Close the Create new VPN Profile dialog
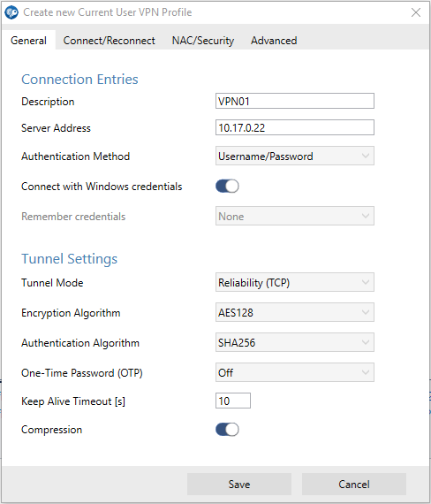The image size is (431, 504). (416, 12)
